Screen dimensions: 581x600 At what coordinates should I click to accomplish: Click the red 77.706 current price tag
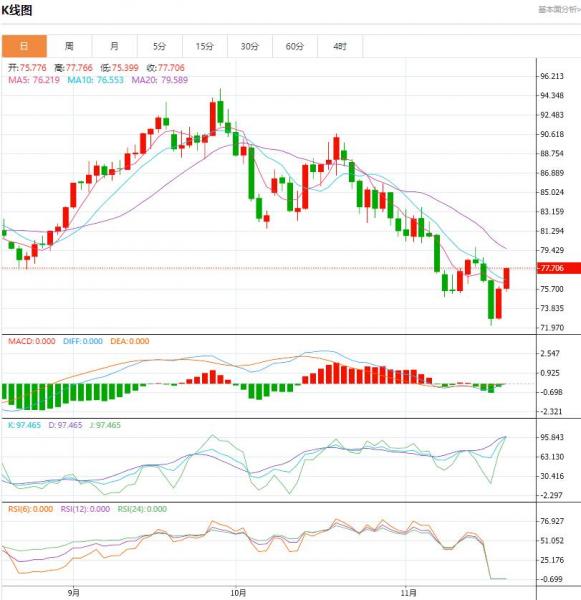[x=559, y=268]
